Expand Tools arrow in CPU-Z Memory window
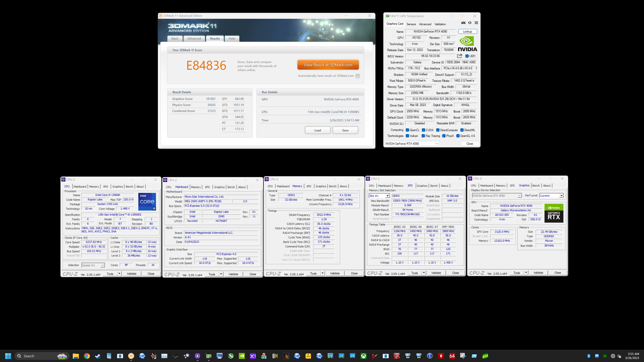Viewport: 644px width, 362px height. 323,274
